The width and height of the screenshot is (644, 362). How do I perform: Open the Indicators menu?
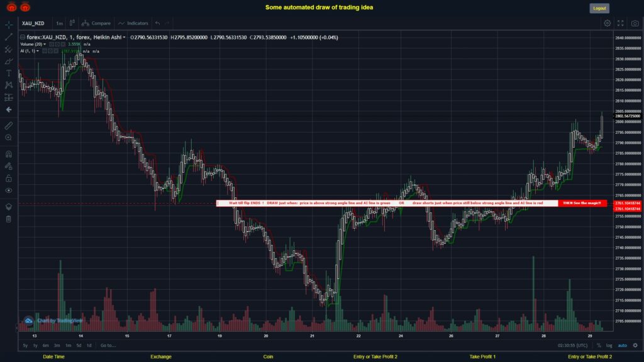[133, 23]
